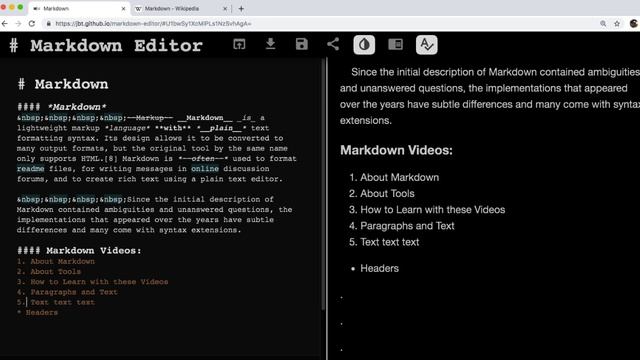Viewport: 640px width, 360px height.
Task: Toggle the spell check button
Action: 427,44
